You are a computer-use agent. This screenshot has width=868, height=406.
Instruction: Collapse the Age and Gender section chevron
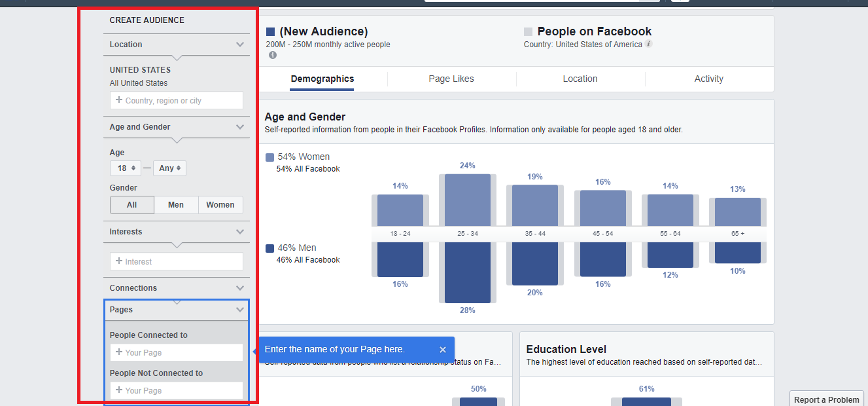[x=240, y=127]
